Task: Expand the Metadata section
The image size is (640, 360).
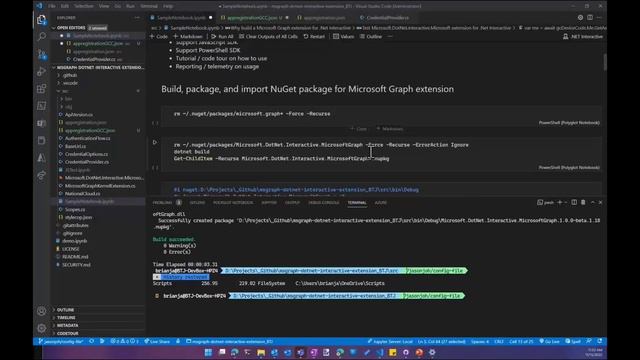Action: pos(67,325)
